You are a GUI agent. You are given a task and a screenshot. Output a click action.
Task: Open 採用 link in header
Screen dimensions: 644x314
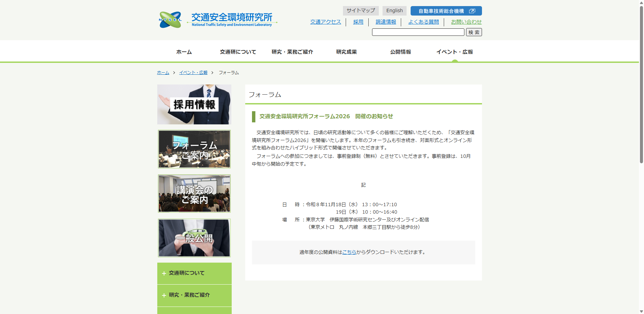358,22
